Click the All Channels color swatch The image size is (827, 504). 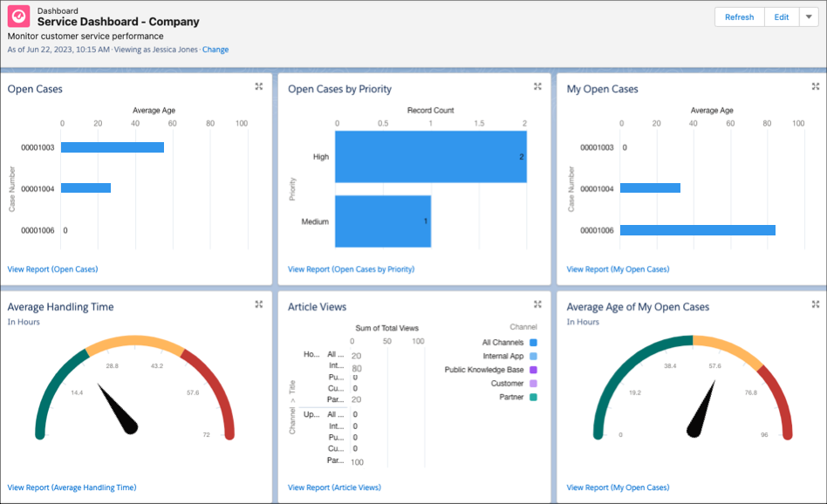(x=532, y=343)
